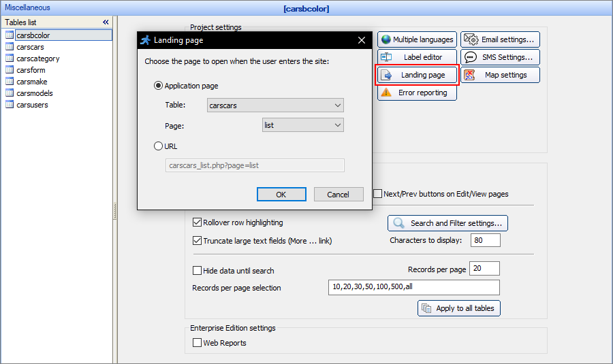613x364 pixels.
Task: Select carscategory in Tables list
Action: click(38, 59)
